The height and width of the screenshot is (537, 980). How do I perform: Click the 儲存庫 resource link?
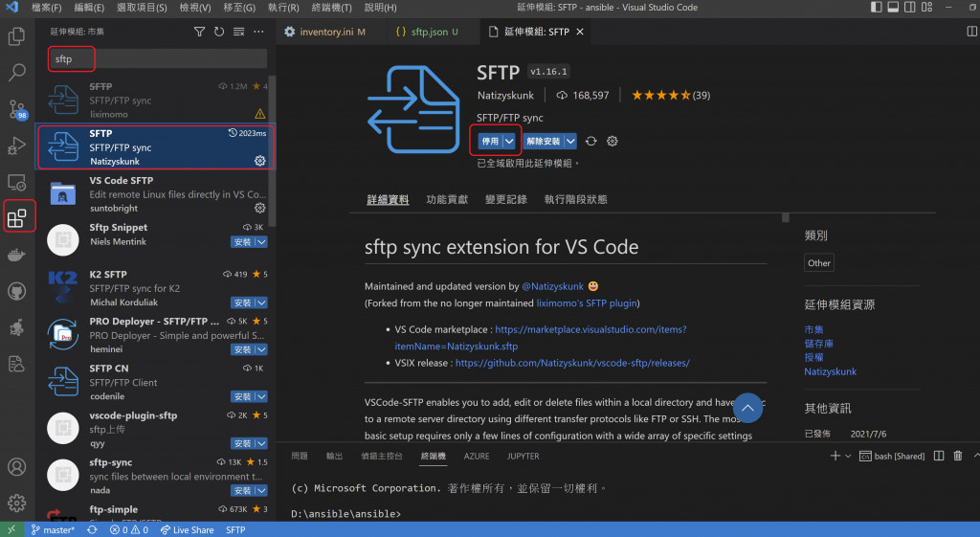[819, 344]
